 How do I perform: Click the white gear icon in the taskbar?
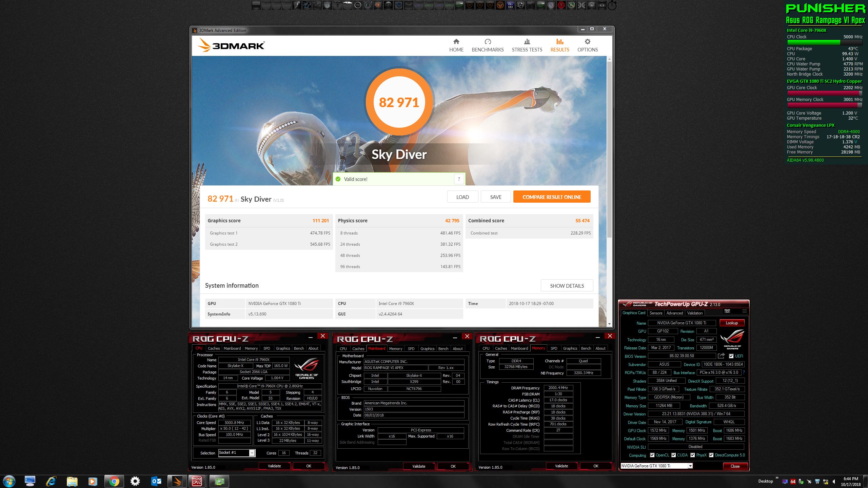pyautogui.click(x=135, y=481)
